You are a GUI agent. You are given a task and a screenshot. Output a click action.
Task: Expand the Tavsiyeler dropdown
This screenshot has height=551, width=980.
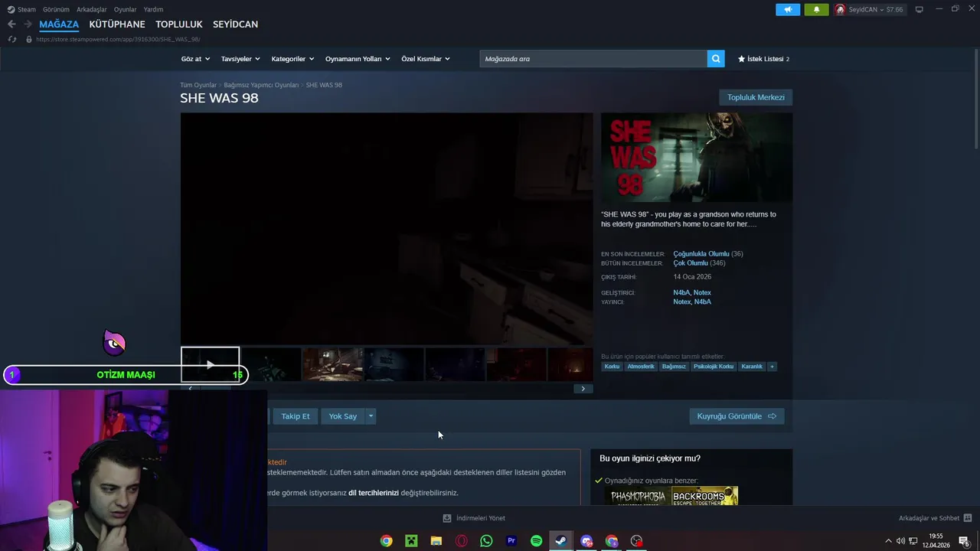tap(240, 59)
